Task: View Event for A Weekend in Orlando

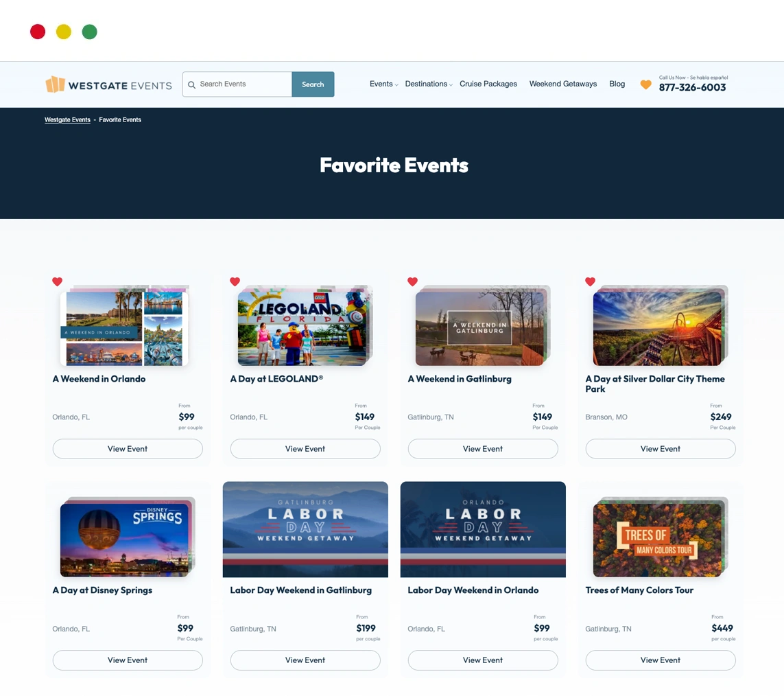Action: pos(128,449)
